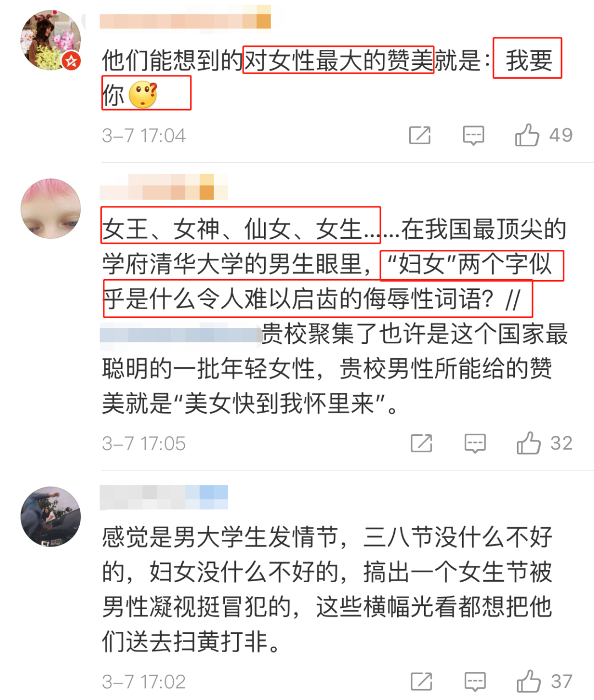The image size is (594, 700).
Task: Open the third commenter's avatar
Action: pos(50,517)
